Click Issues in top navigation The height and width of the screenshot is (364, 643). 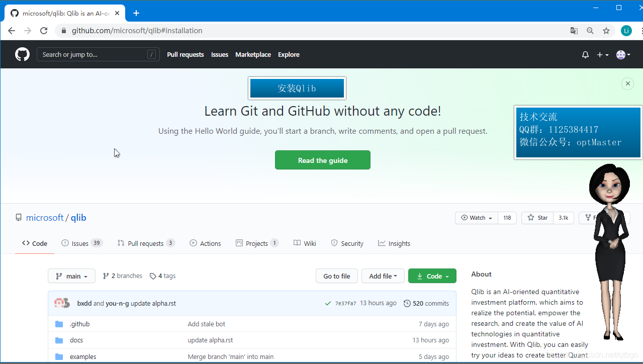point(220,54)
